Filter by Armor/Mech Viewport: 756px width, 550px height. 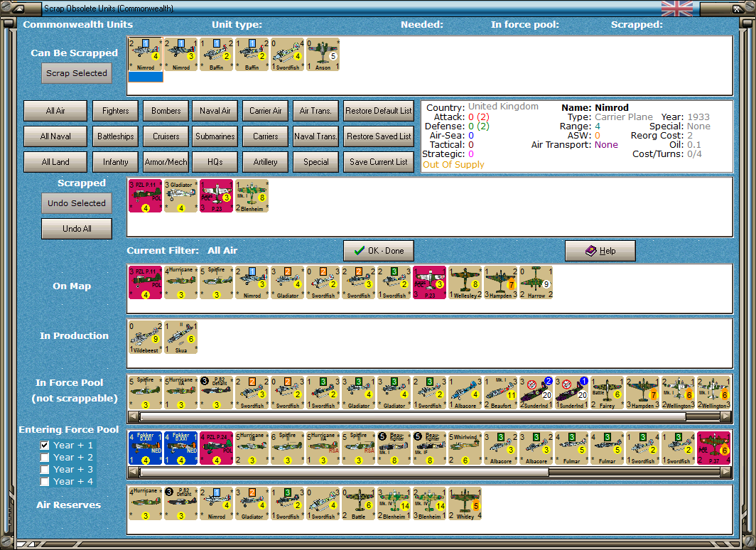[166, 162]
